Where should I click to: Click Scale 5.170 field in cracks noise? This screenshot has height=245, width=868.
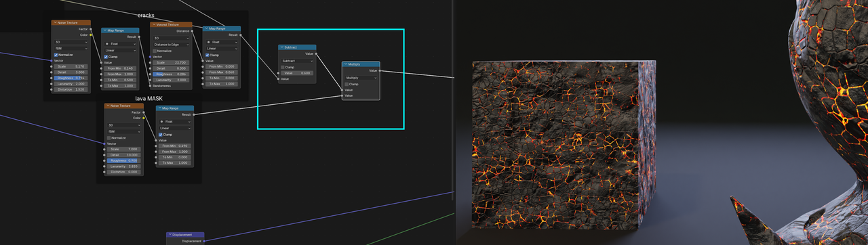(71, 66)
